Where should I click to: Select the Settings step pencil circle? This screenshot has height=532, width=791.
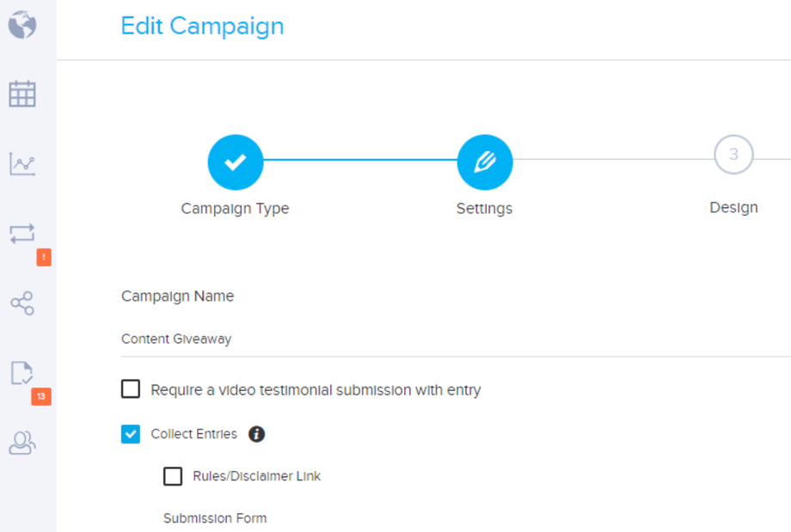click(484, 162)
